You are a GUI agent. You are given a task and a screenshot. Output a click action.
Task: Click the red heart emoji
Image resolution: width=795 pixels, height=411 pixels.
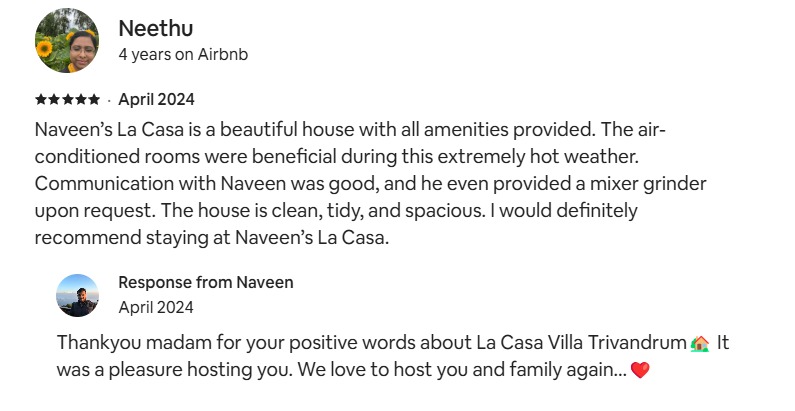click(x=640, y=370)
